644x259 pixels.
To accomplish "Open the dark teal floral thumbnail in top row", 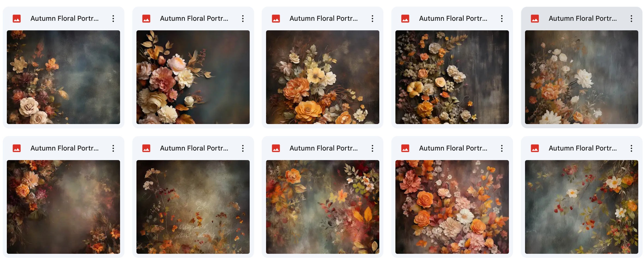I will tap(63, 78).
